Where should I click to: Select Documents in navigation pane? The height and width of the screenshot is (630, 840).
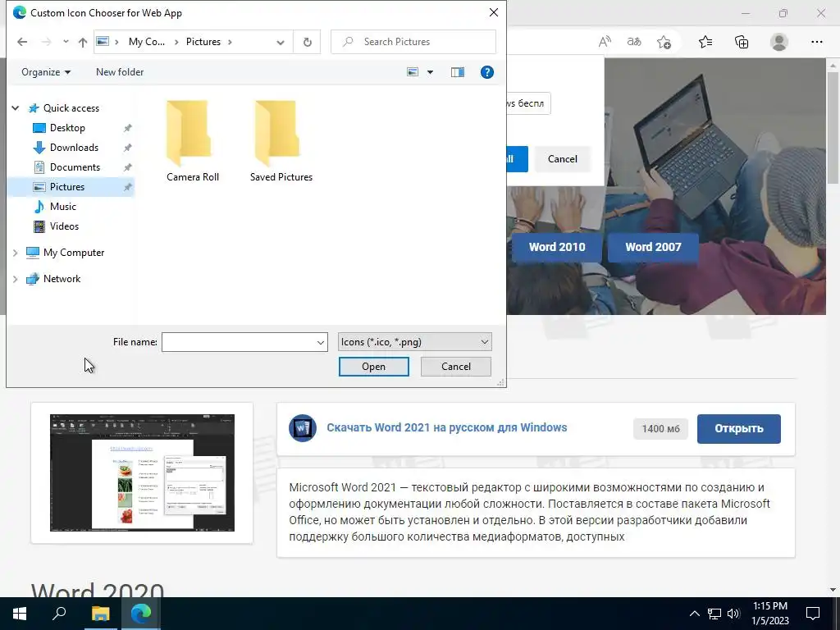coord(75,167)
